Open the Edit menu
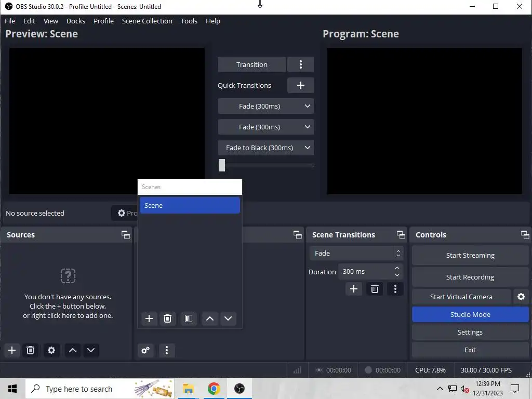 29,21
